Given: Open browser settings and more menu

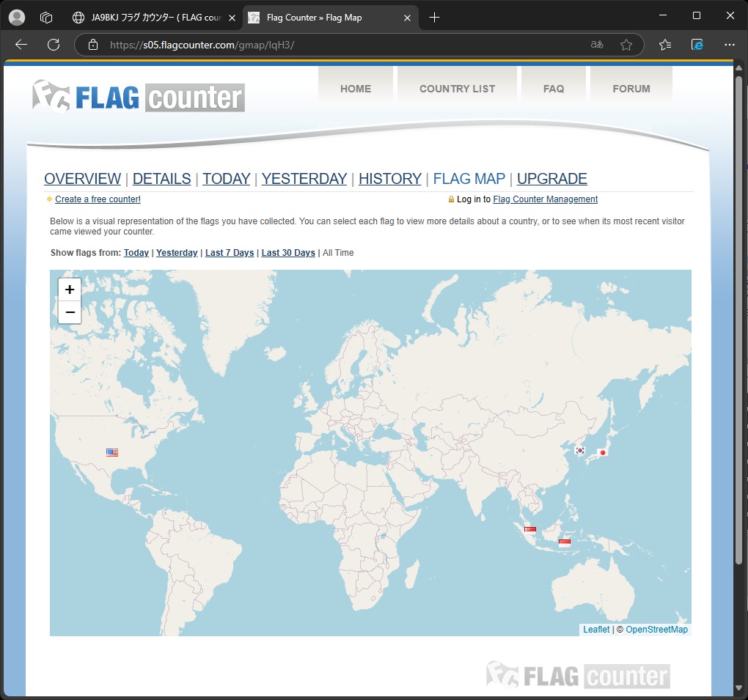Looking at the screenshot, I should (x=730, y=45).
